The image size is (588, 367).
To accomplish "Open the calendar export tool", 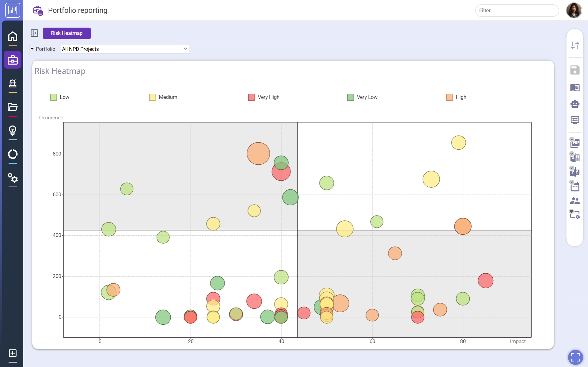I will (575, 186).
